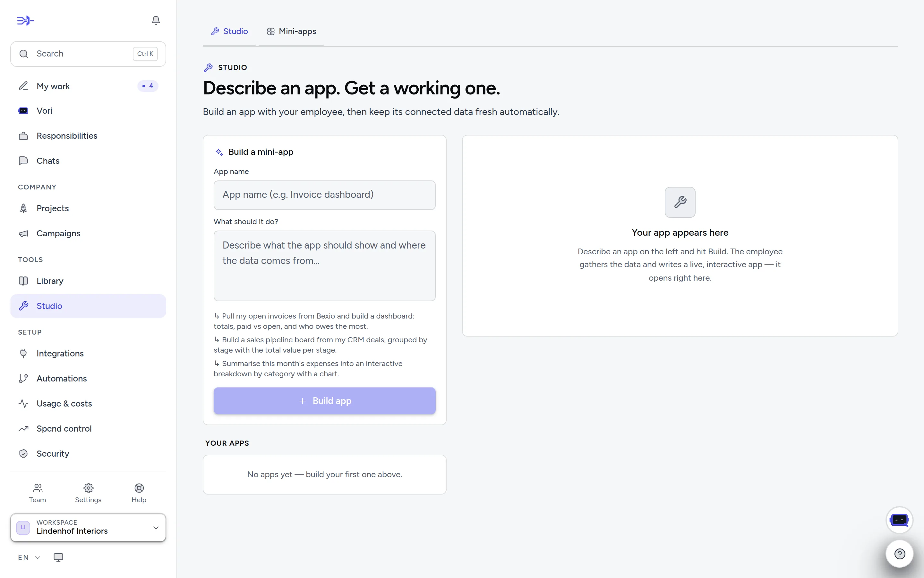Click the Ctrl K shortcut hint
Screen dimensions: 924x578
145,54
